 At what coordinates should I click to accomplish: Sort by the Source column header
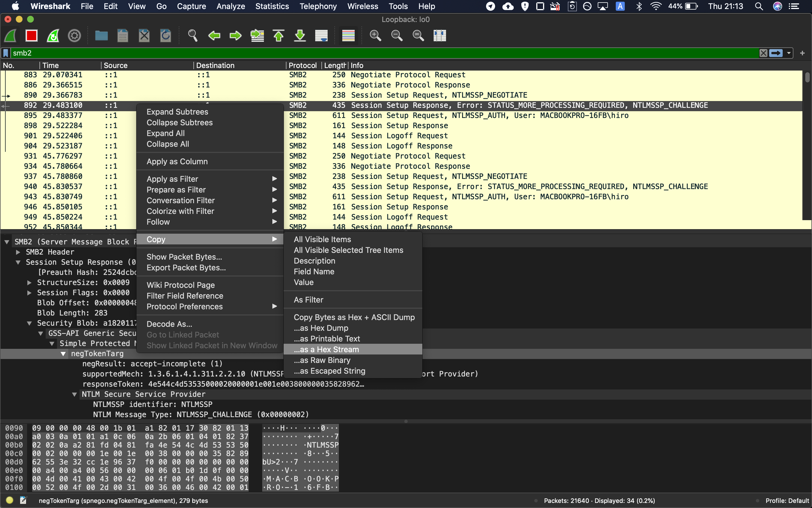147,65
